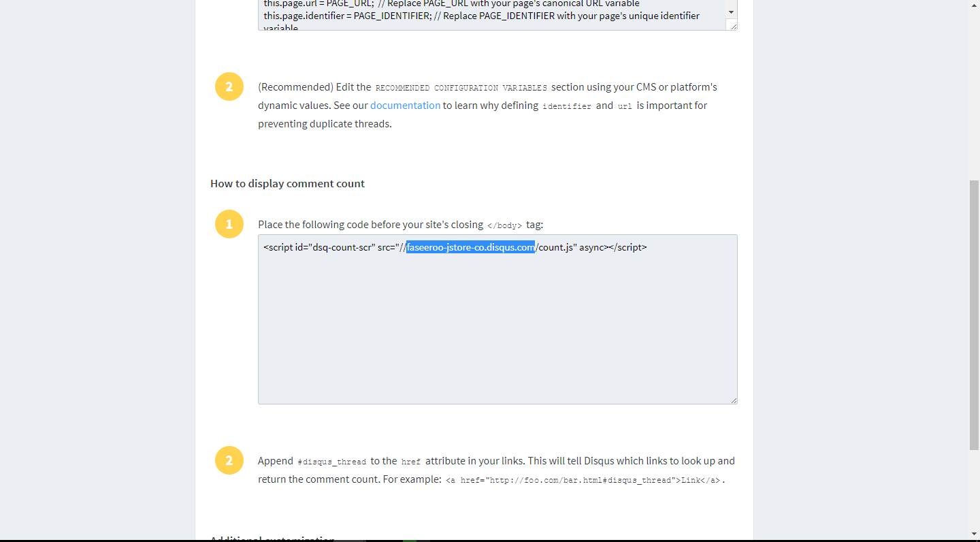Click inside the comment count code textarea
Screen dimensions: 980x542
tap(497, 319)
